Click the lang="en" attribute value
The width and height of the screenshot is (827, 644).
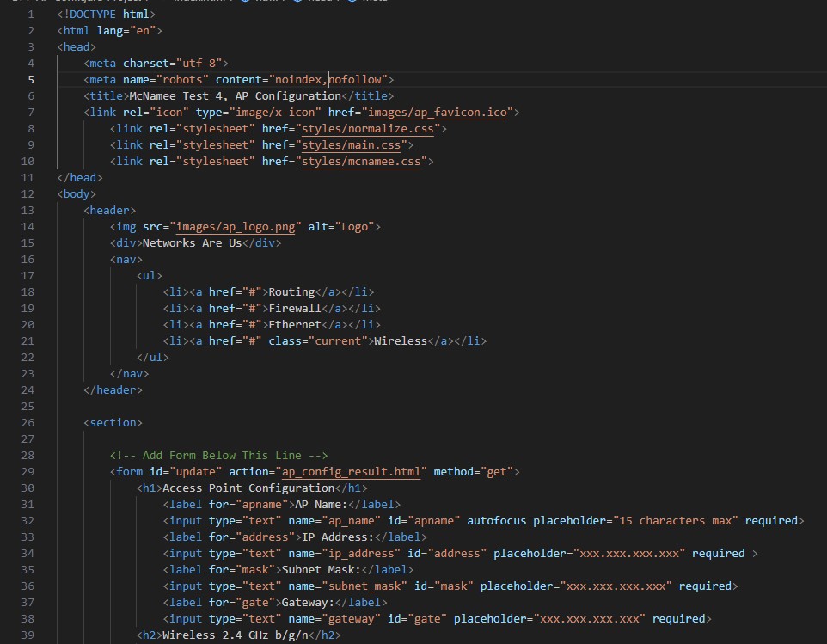tap(143, 31)
